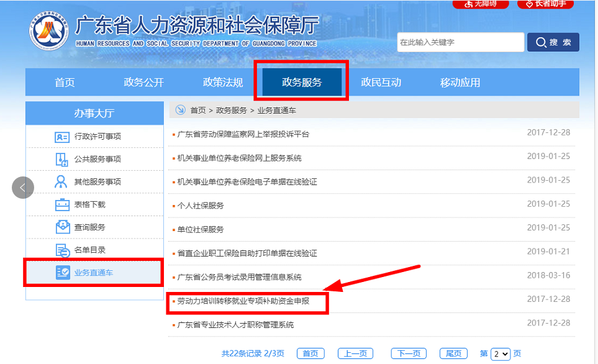Open the 政民互动 navigation tab

pyautogui.click(x=381, y=83)
